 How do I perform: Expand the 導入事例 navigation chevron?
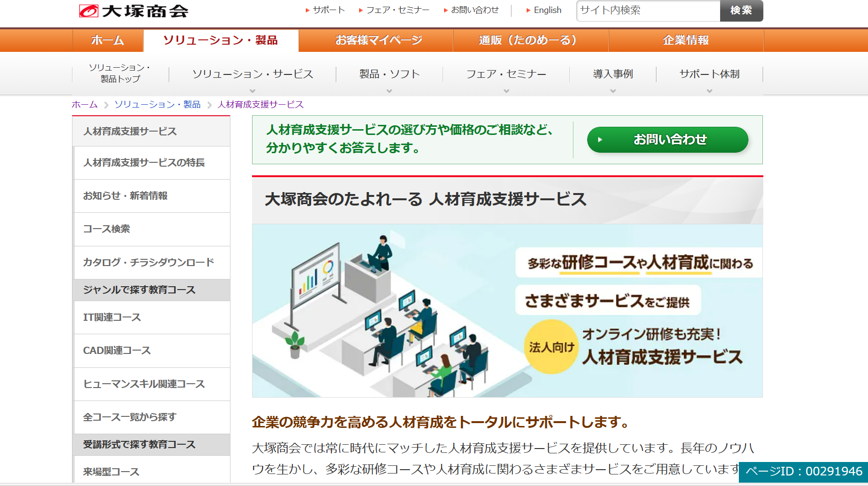tap(612, 90)
